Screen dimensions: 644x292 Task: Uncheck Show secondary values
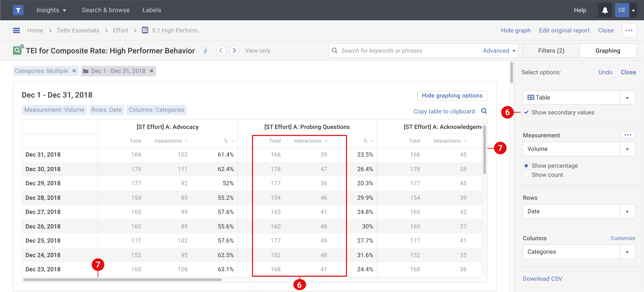click(526, 112)
